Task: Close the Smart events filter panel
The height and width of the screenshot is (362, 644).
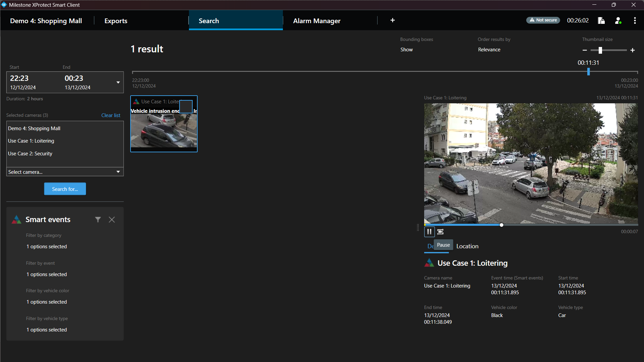Action: coord(112,219)
